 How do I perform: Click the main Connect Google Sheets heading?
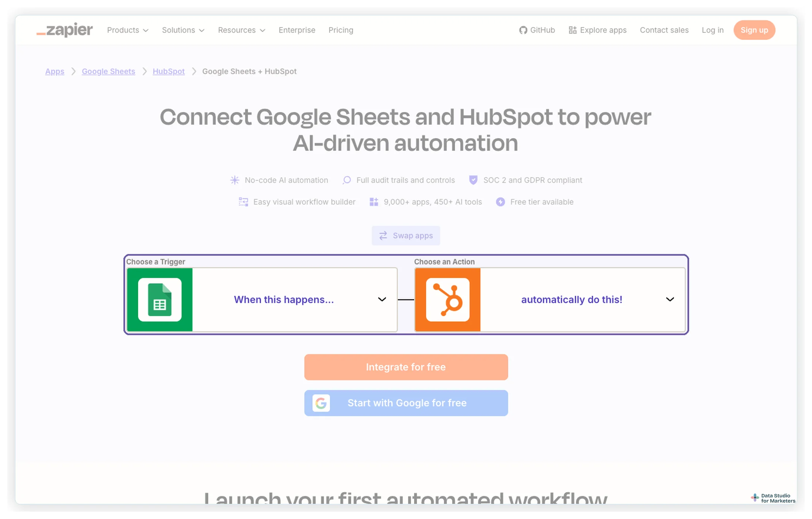click(406, 130)
